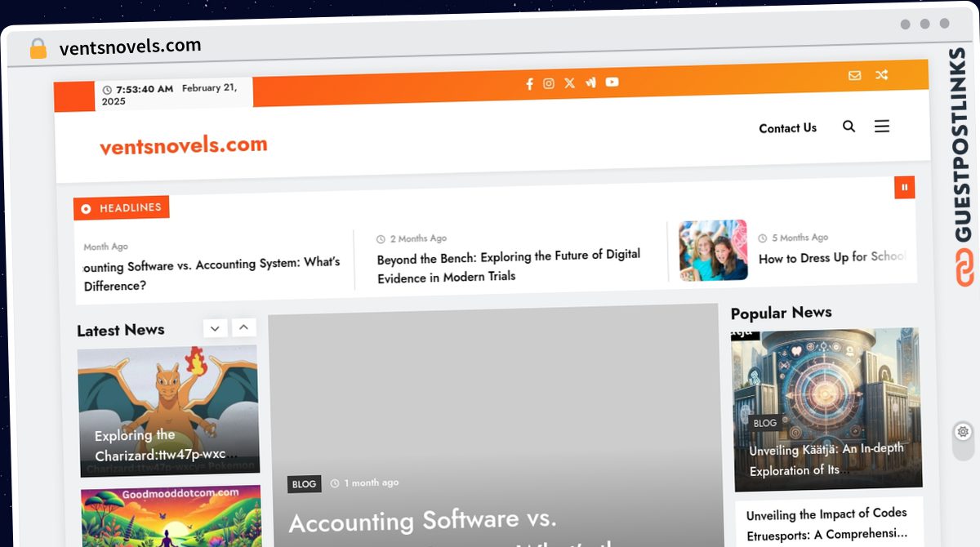Open the hamburger menu icon

882,127
